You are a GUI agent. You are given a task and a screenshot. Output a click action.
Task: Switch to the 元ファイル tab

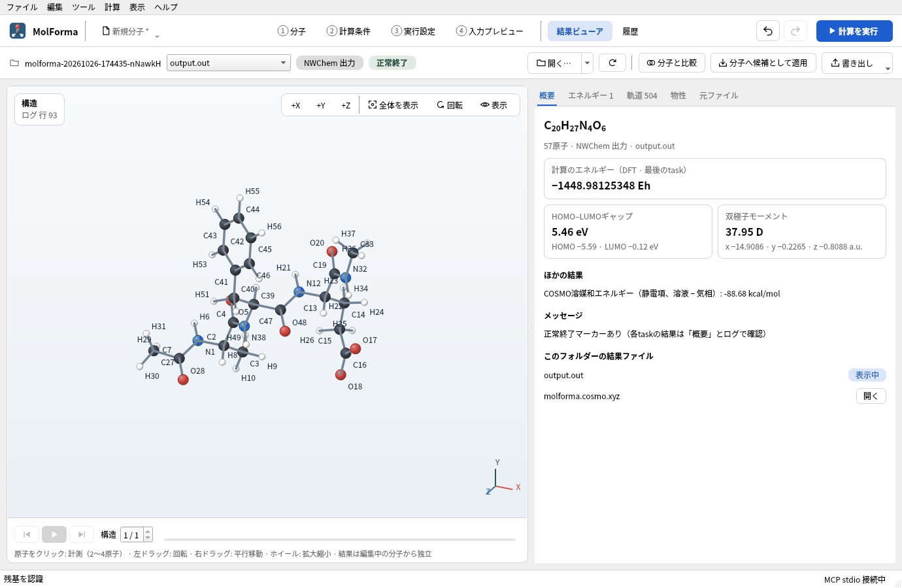719,95
